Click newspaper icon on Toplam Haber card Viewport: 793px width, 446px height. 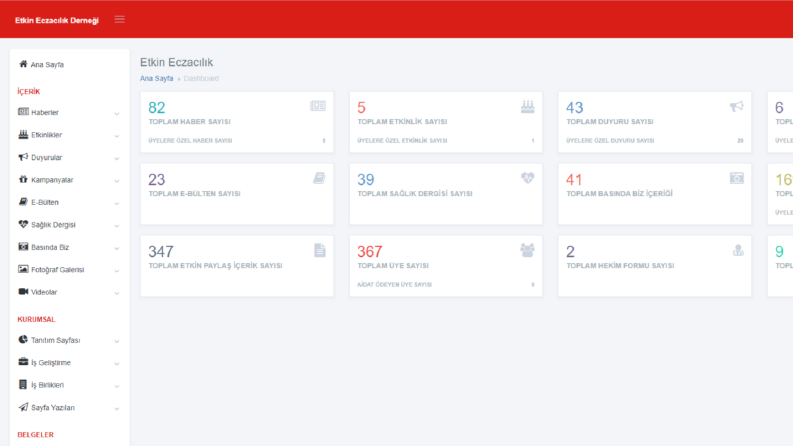point(318,106)
